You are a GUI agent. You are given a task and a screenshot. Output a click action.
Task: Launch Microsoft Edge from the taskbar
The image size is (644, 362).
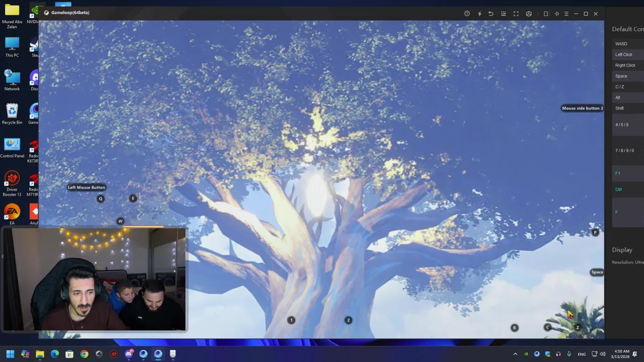[x=54, y=354]
